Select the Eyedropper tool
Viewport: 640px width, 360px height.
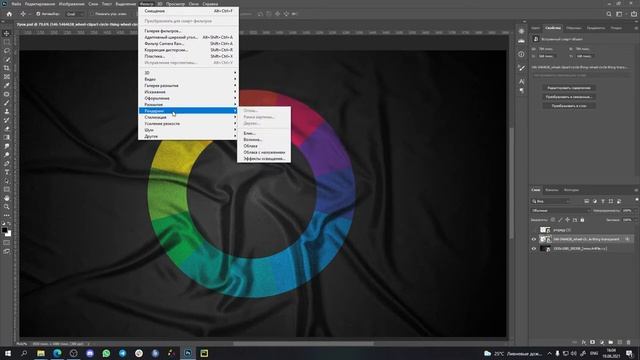pos(7,85)
